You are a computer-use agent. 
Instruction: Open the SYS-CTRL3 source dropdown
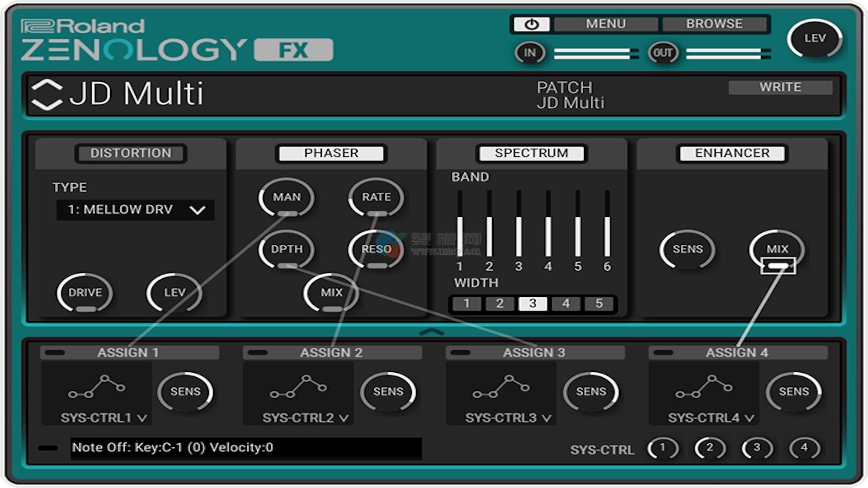tap(509, 418)
